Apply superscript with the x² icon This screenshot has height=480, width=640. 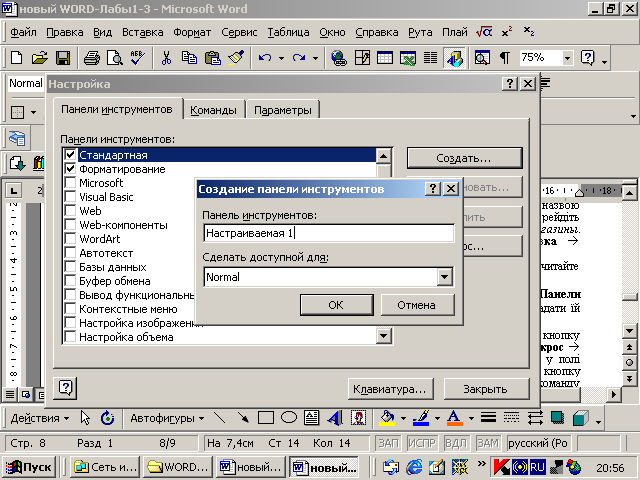pyautogui.click(x=507, y=32)
